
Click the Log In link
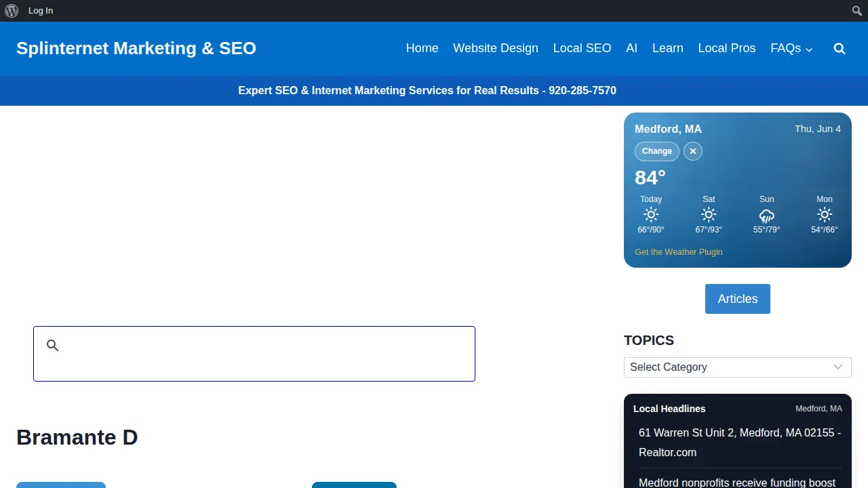tap(41, 11)
